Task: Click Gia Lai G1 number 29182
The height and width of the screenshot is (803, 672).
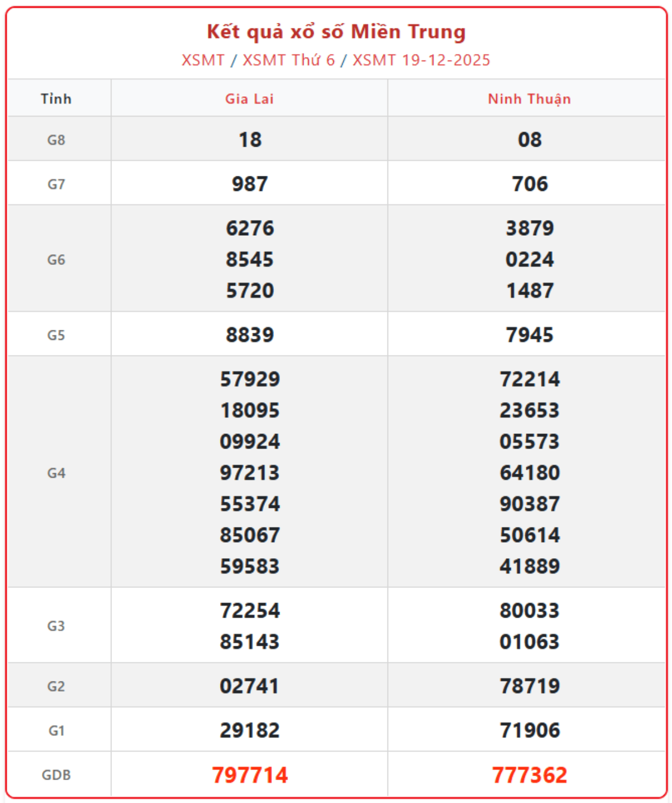Action: [250, 730]
